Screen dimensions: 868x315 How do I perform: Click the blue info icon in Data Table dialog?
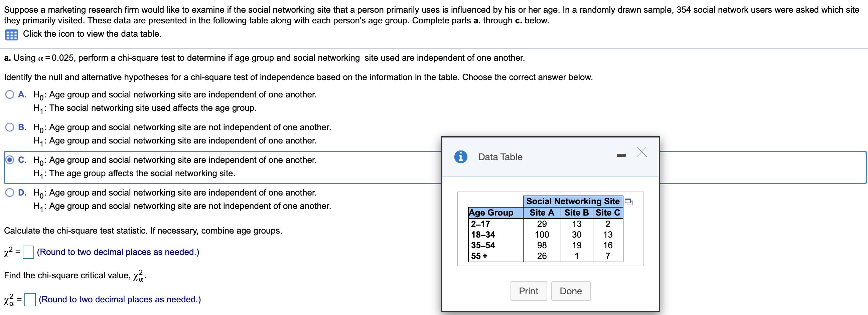(460, 157)
